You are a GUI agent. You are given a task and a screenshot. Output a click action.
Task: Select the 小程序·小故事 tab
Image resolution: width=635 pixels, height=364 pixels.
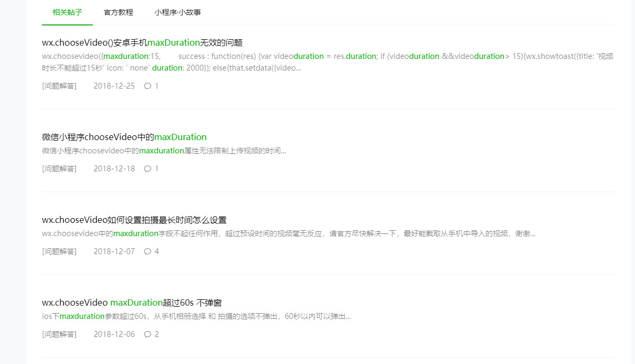[x=177, y=12]
